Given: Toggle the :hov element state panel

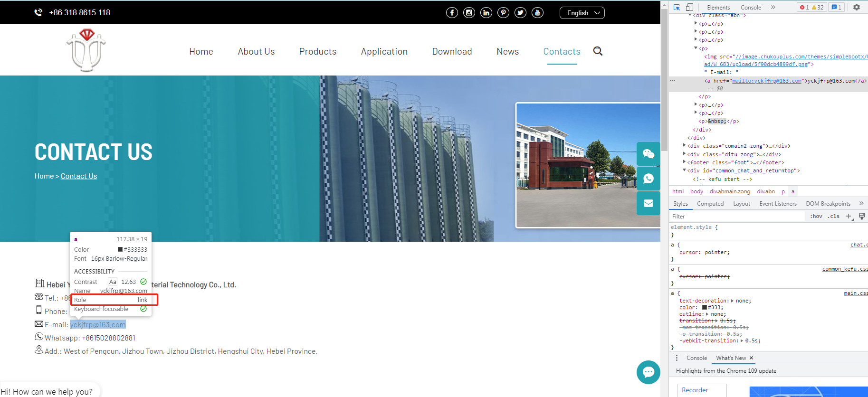Looking at the screenshot, I should point(816,216).
